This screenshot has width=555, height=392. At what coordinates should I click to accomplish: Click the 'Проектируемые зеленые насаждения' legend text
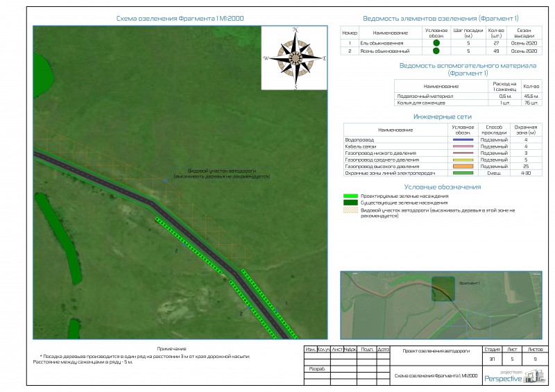point(404,196)
